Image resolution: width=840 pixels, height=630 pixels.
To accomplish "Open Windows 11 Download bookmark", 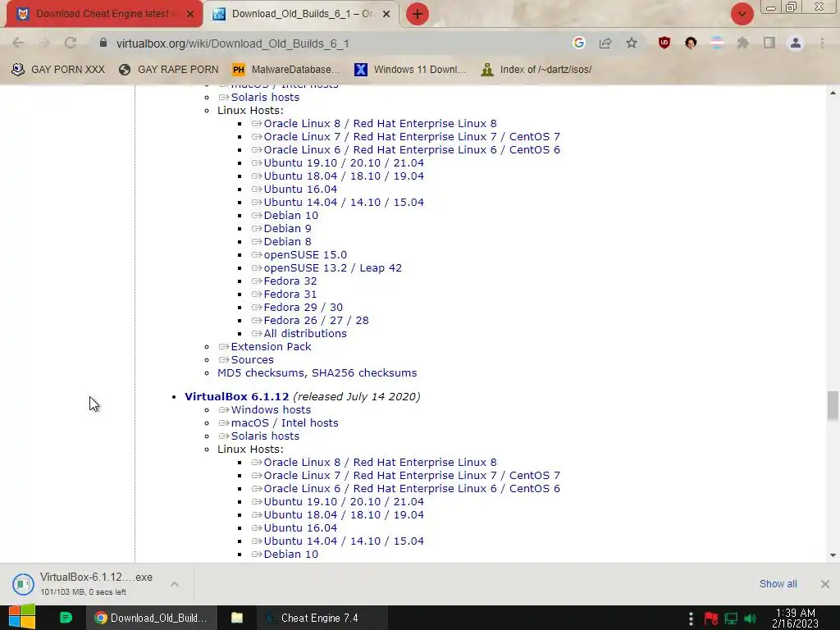I will [410, 70].
